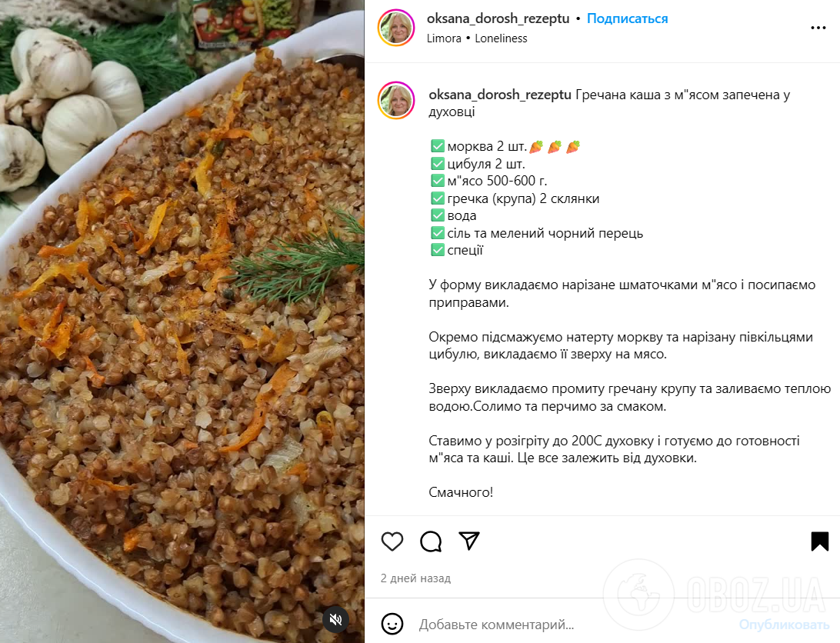Click the buckwheat dish video
The image size is (840, 643).
click(x=182, y=321)
